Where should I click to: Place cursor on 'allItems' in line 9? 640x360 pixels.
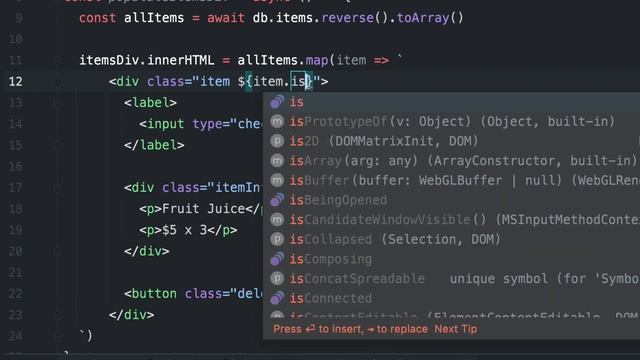[154, 18]
